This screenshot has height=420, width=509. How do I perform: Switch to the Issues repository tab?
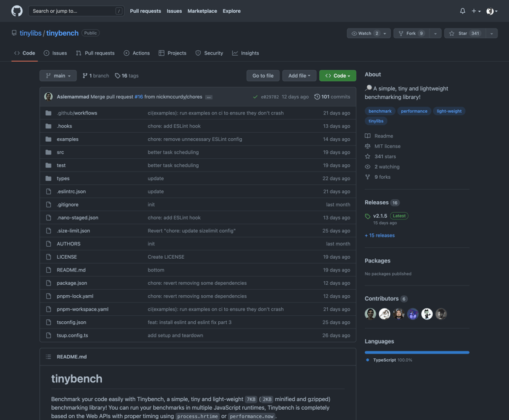[x=55, y=53]
